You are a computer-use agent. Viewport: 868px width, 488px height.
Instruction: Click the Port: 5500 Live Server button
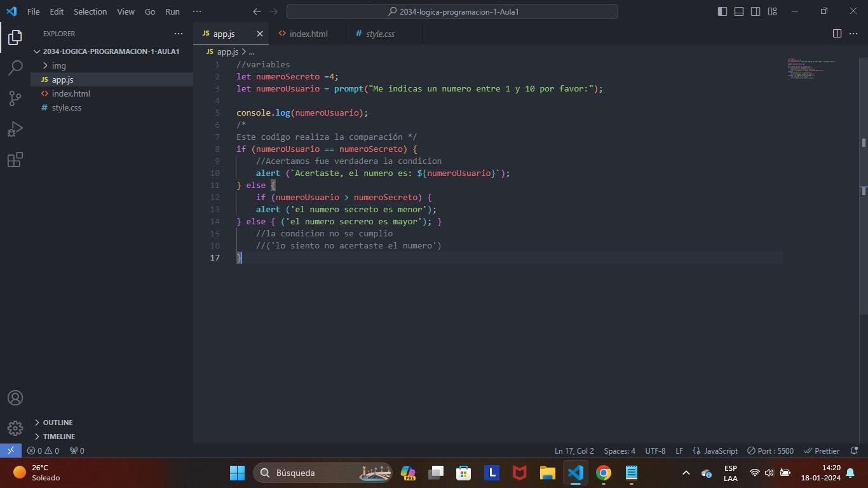point(770,451)
